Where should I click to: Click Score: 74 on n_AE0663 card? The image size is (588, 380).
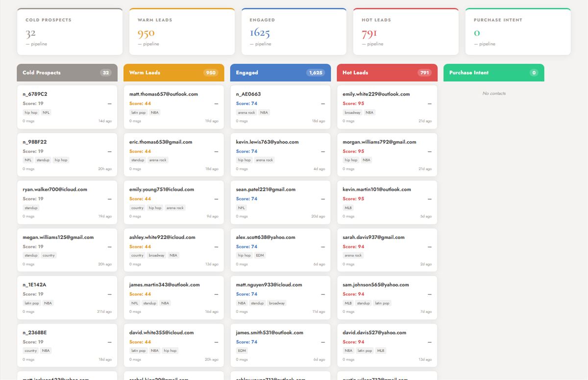coord(246,104)
